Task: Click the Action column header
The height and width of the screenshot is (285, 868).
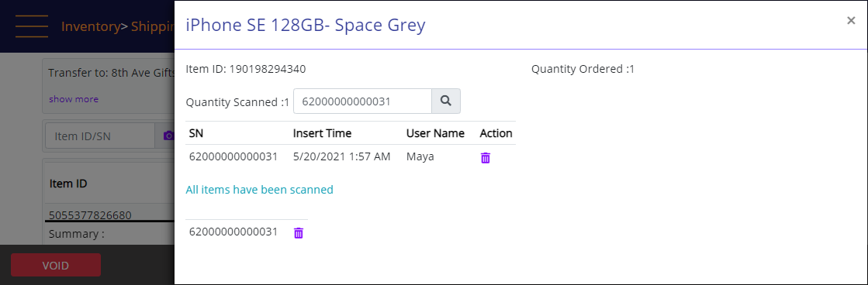Action: click(496, 133)
